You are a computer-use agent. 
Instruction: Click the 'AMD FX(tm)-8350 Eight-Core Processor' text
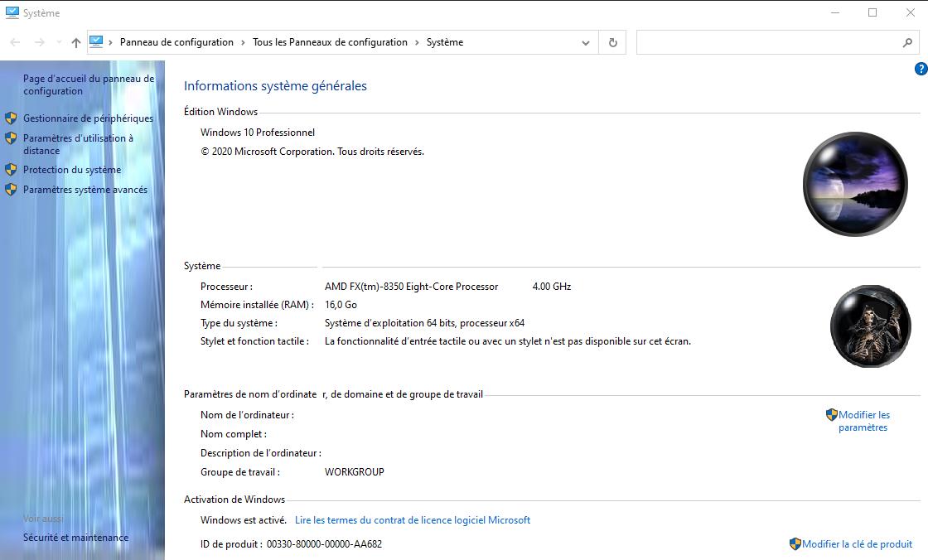411,287
